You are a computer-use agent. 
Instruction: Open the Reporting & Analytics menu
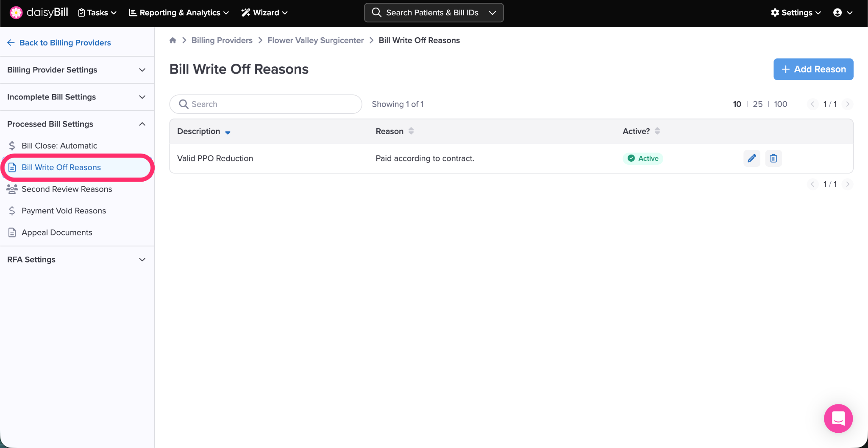coord(178,13)
